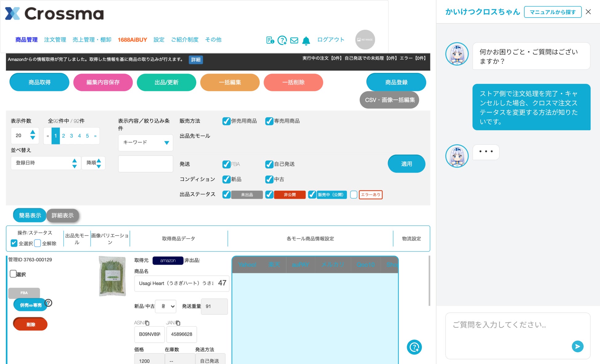Copy JAN code using the copy icon

[x=178, y=323]
